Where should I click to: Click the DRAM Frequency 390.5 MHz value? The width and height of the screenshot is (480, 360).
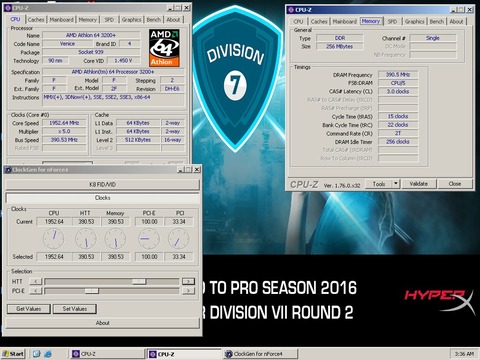click(398, 75)
